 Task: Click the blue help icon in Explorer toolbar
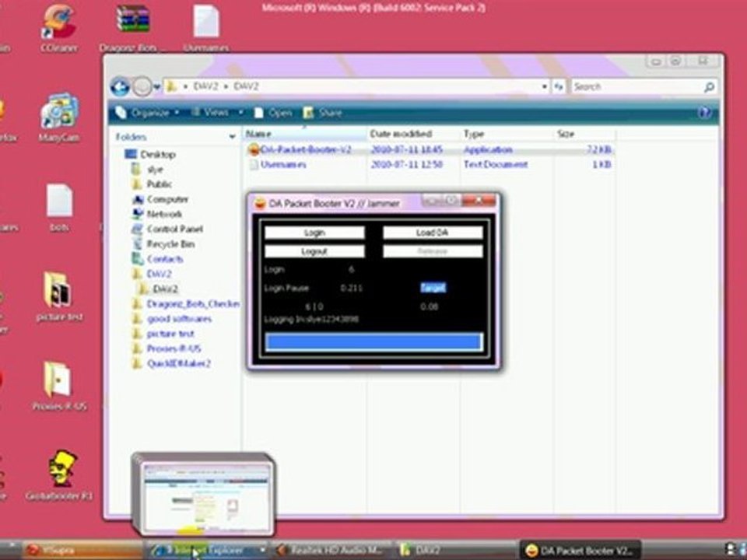[x=704, y=113]
